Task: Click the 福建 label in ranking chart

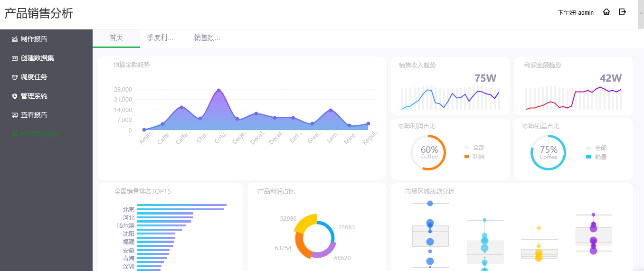Action: click(128, 242)
